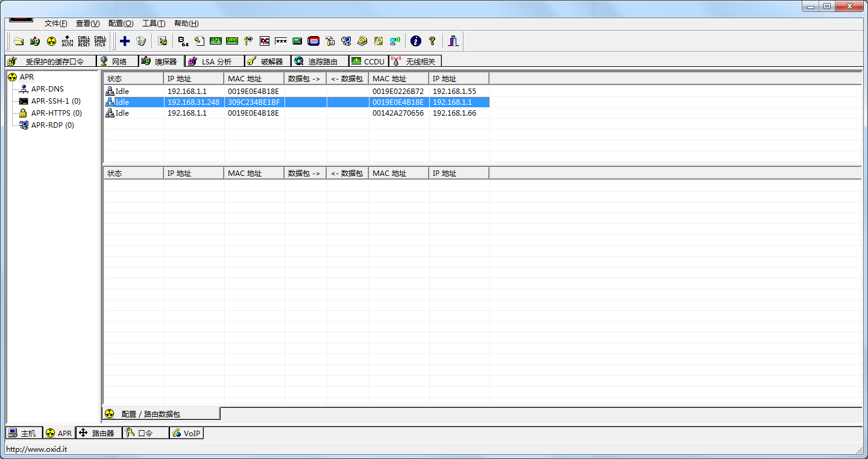The height and width of the screenshot is (459, 868).
Task: Select the APR root tree node
Action: pos(27,77)
